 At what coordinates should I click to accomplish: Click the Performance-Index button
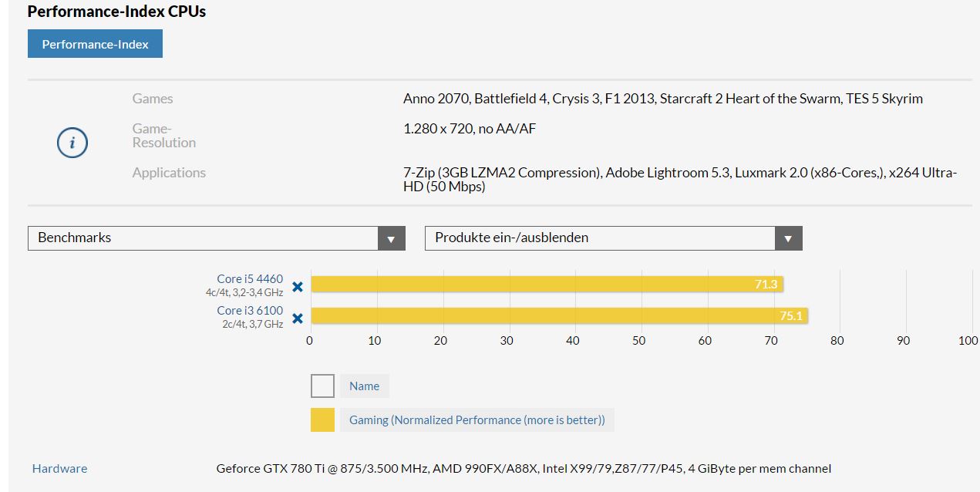(x=95, y=44)
